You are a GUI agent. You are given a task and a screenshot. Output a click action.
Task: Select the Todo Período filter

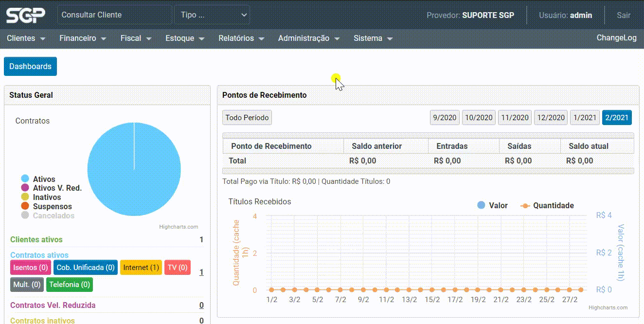click(x=247, y=118)
